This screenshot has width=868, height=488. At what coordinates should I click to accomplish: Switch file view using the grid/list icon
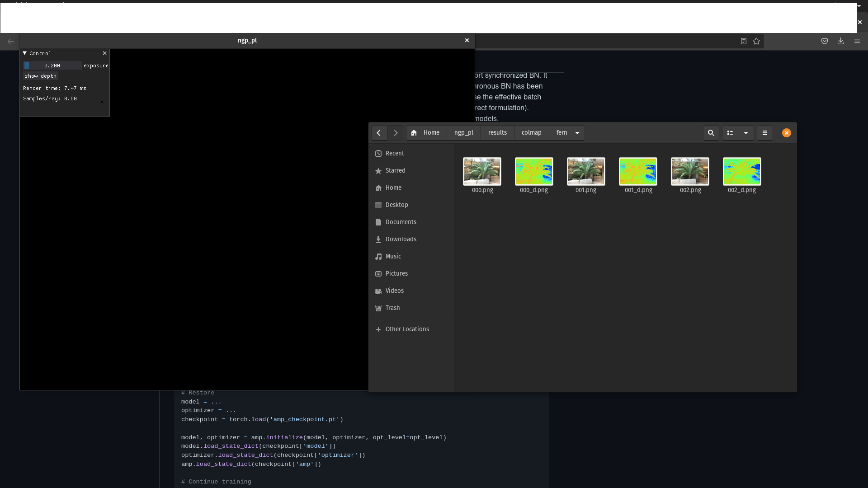pyautogui.click(x=730, y=133)
